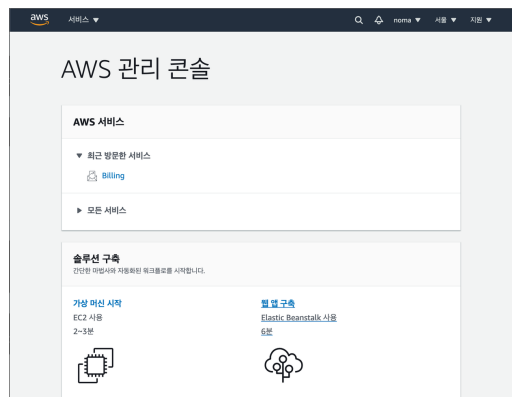Click the Billing service icon
The width and height of the screenshot is (519, 409).
coord(92,176)
